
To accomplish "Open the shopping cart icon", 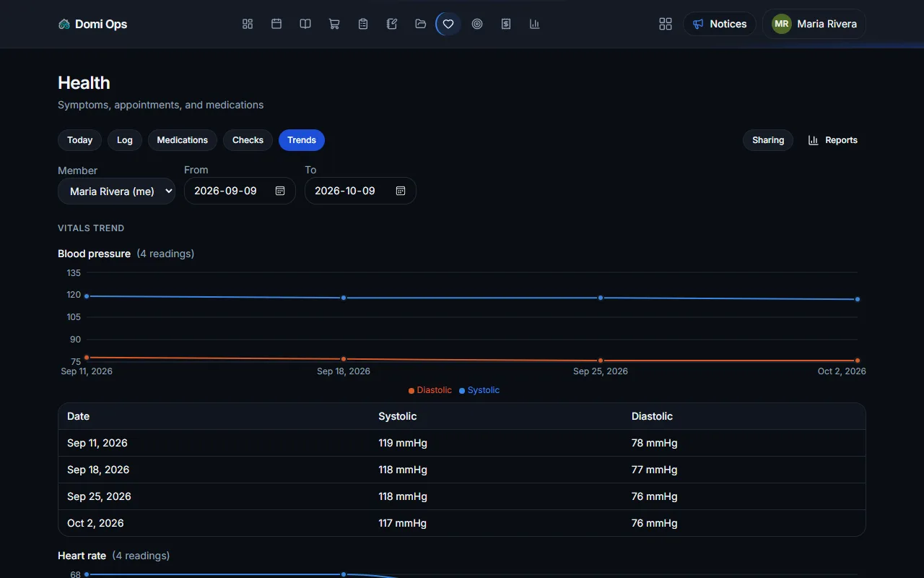I will point(334,24).
